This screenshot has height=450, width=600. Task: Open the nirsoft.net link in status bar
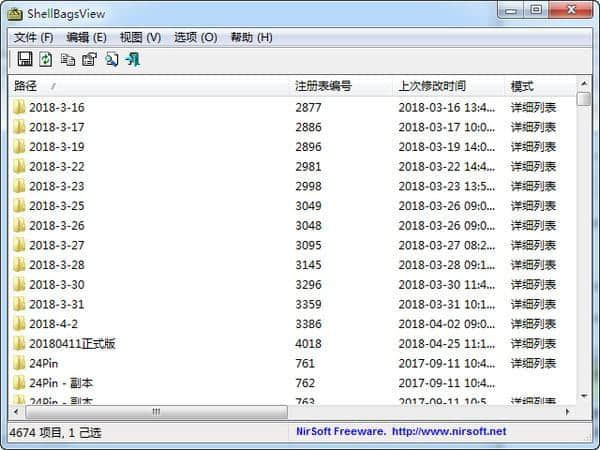pos(449,432)
